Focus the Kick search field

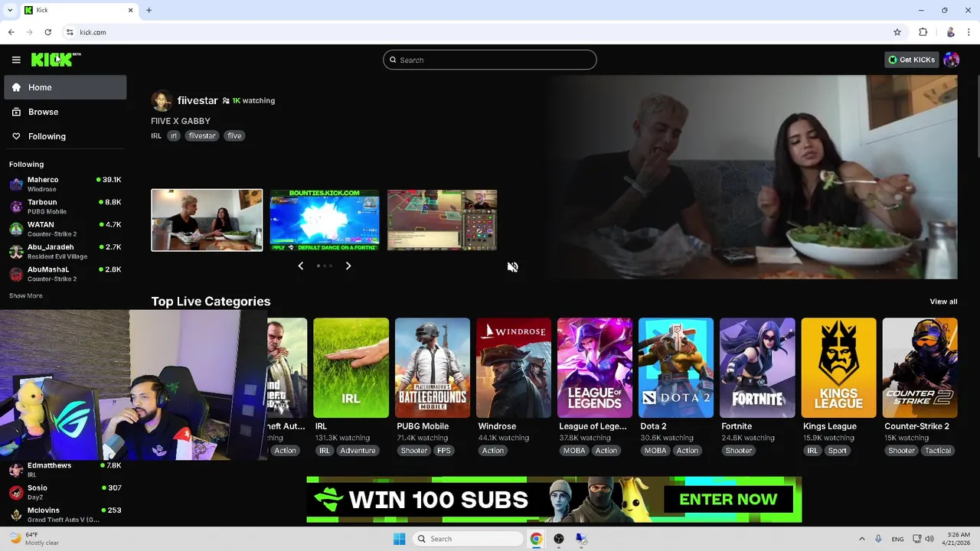click(490, 60)
